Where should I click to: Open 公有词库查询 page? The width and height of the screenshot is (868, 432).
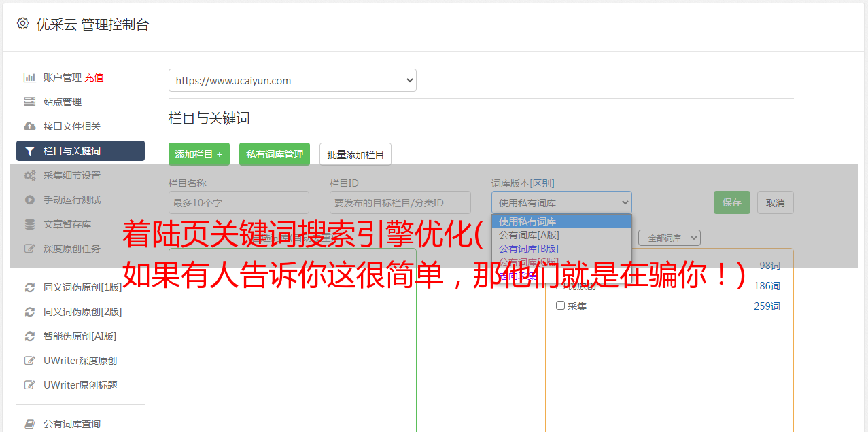pos(72,424)
